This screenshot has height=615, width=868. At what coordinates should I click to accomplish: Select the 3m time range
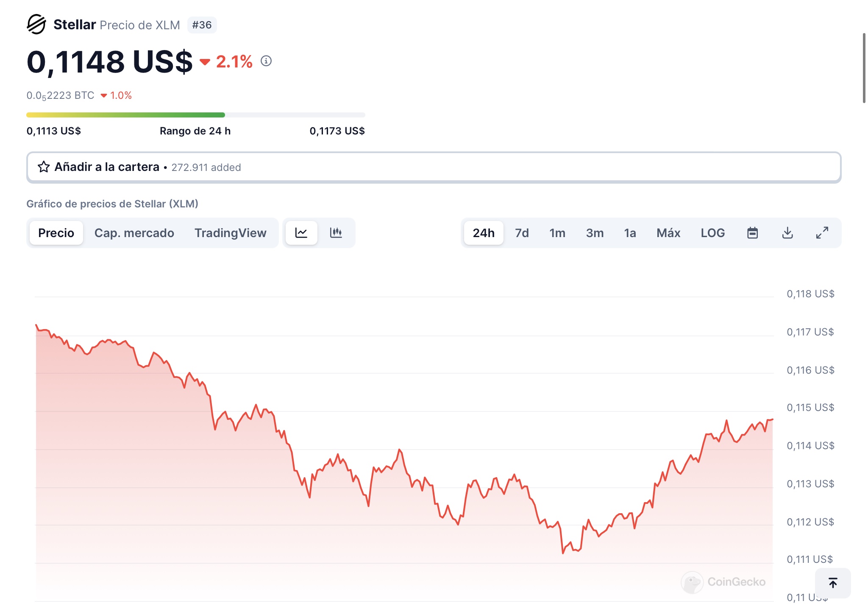595,233
